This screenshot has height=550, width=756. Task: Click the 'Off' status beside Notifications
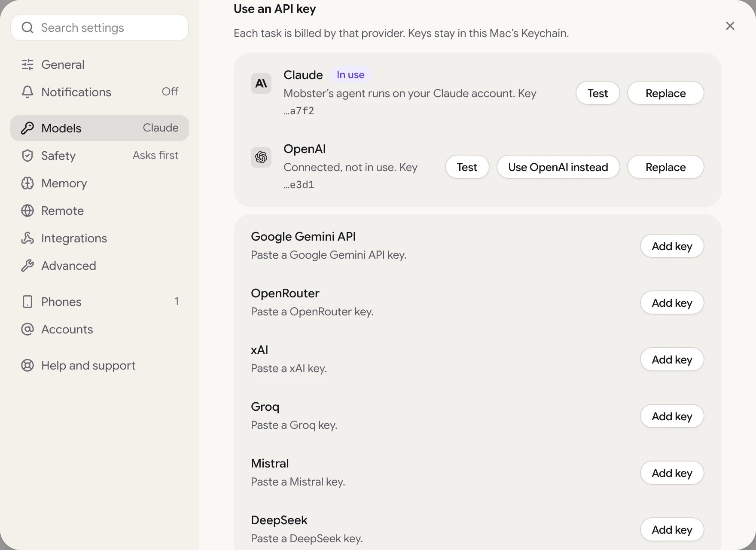170,92
